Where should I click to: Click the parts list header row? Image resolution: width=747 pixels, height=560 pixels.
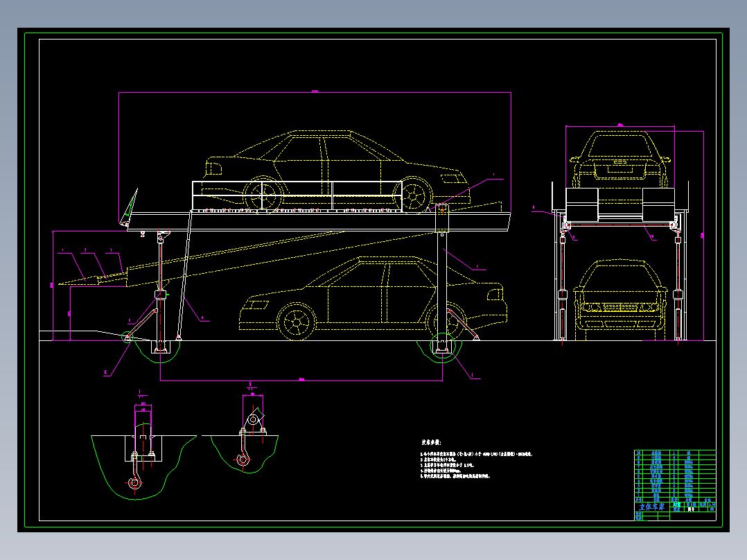(x=675, y=500)
